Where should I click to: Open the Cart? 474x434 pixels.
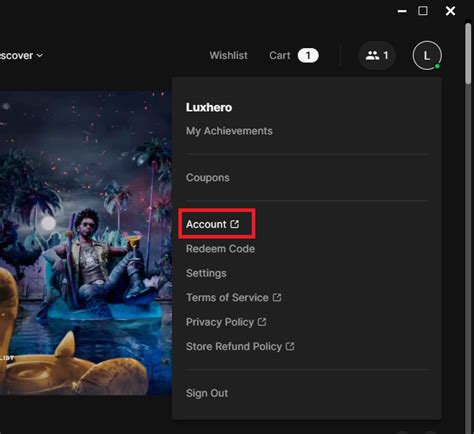tap(280, 55)
